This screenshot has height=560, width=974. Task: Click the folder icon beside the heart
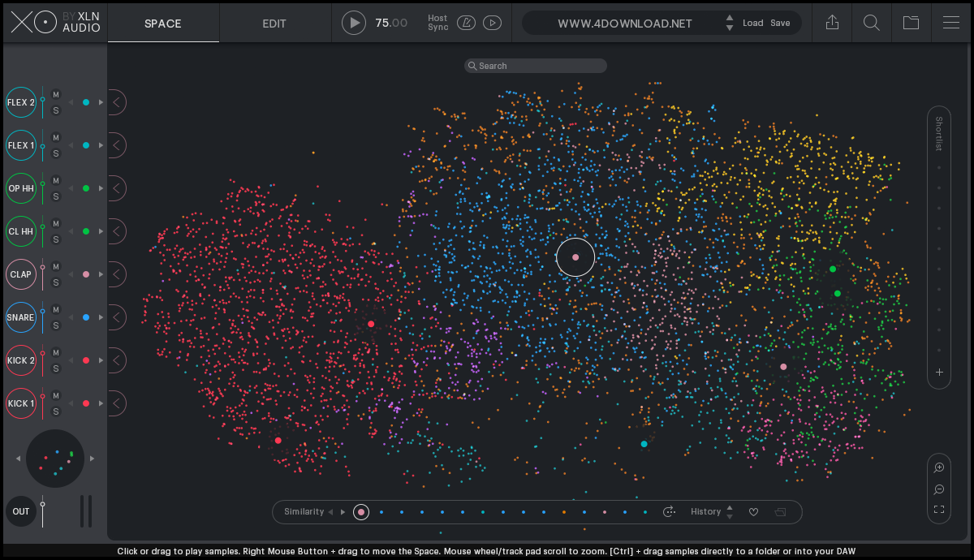[x=780, y=512]
